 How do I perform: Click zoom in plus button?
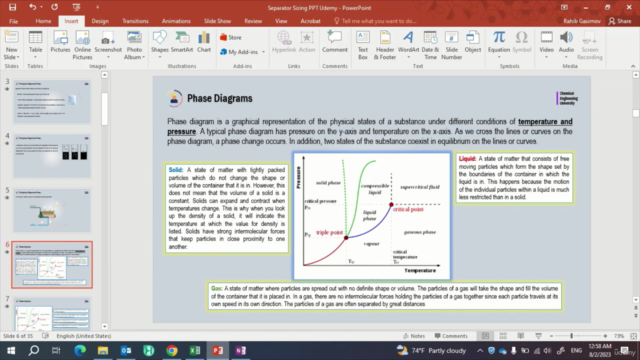(605, 336)
